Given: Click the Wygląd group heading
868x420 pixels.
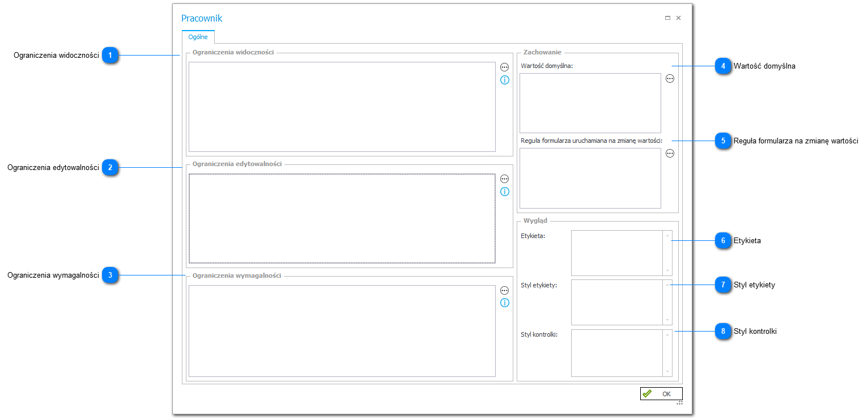Looking at the screenshot, I should coord(535,220).
